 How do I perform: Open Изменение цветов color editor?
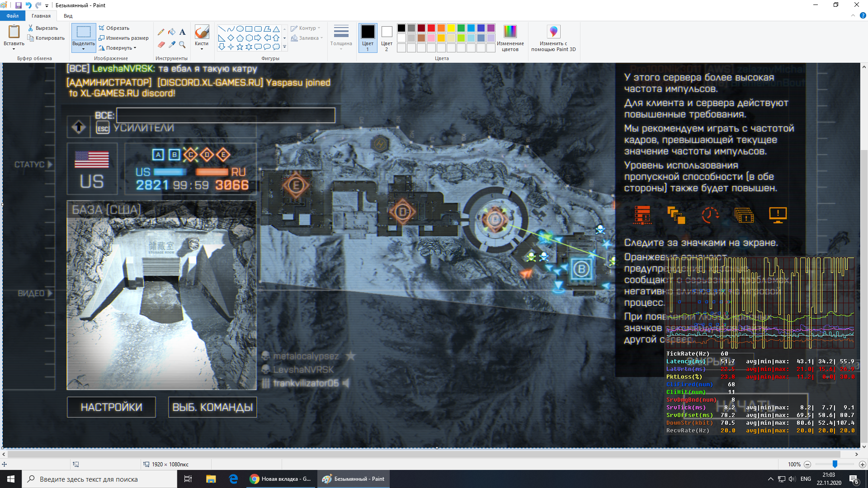[510, 38]
